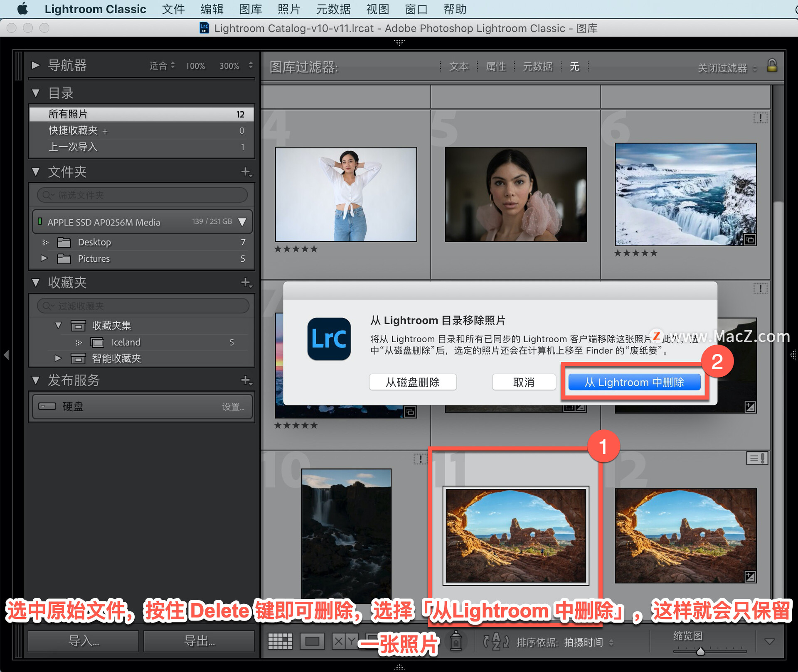The height and width of the screenshot is (672, 798).
Task: Collapse the 目录 panel
Action: [36, 93]
